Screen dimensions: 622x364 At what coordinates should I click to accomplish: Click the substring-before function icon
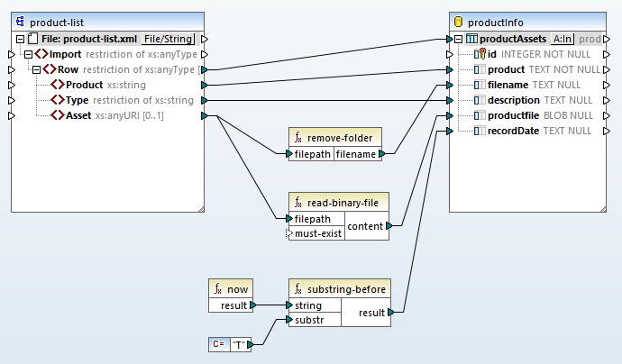click(x=298, y=289)
